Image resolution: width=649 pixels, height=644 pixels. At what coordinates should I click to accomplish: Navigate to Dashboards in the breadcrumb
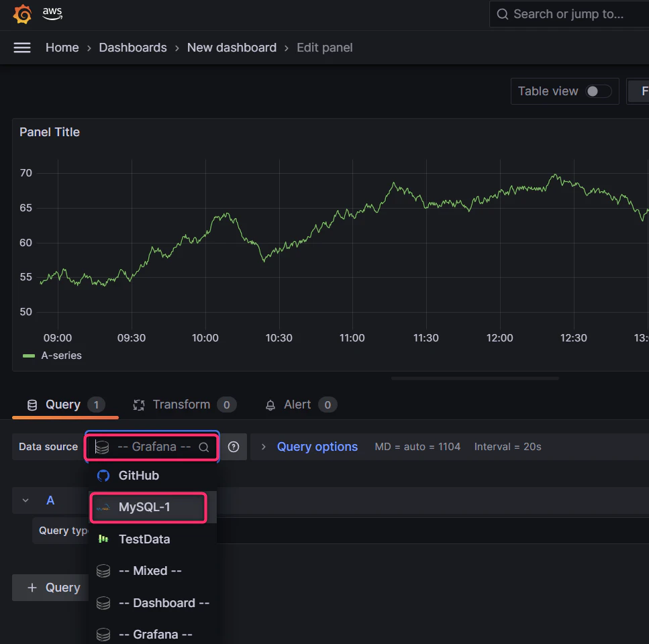(x=133, y=48)
